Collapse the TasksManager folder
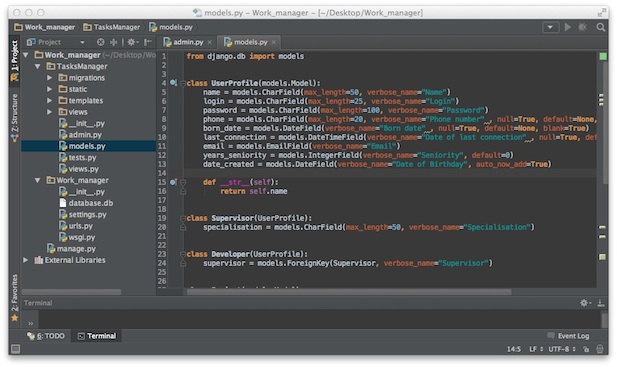 click(38, 66)
